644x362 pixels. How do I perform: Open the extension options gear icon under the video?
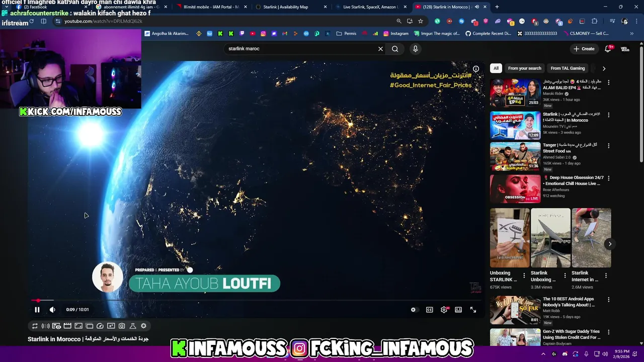coord(143,326)
